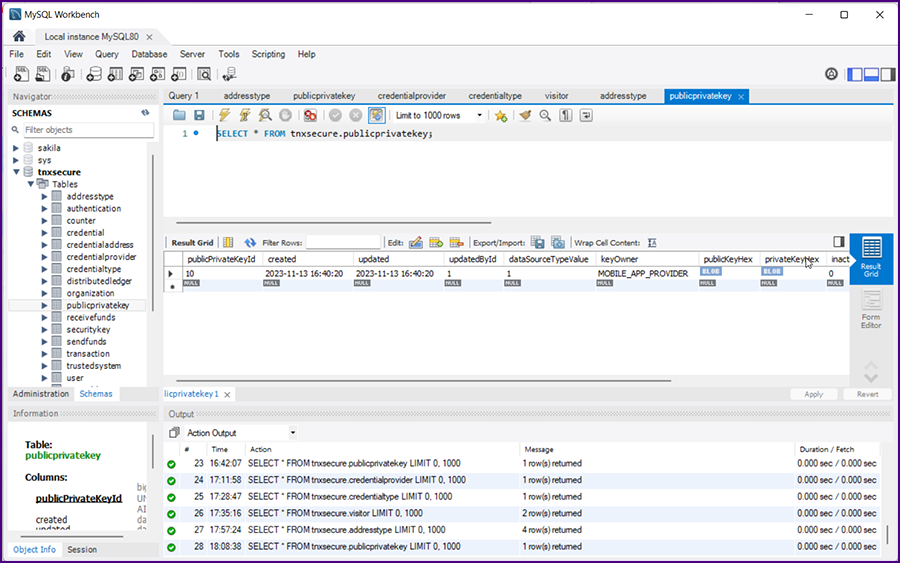Stop query execution icon
The image size is (900, 563).
285,115
